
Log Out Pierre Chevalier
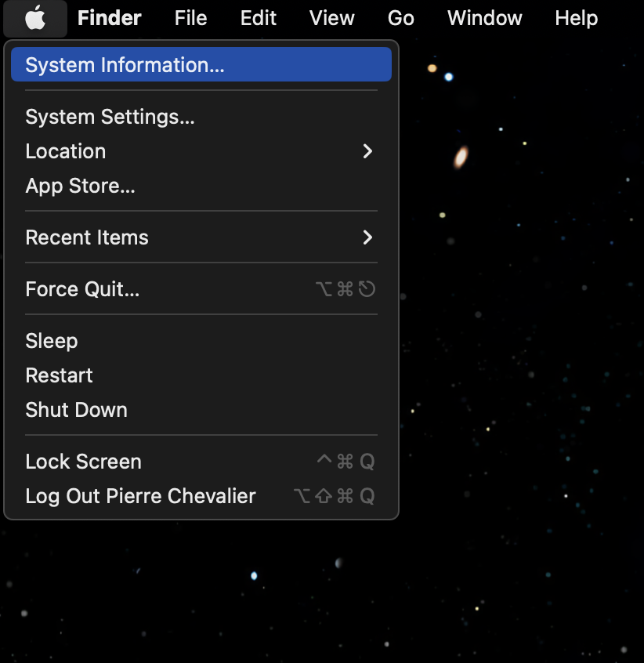pyautogui.click(x=201, y=496)
